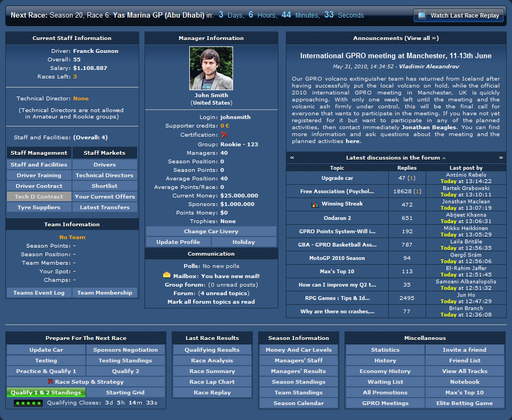Open the Driver Training page
512x420 pixels.
point(39,176)
